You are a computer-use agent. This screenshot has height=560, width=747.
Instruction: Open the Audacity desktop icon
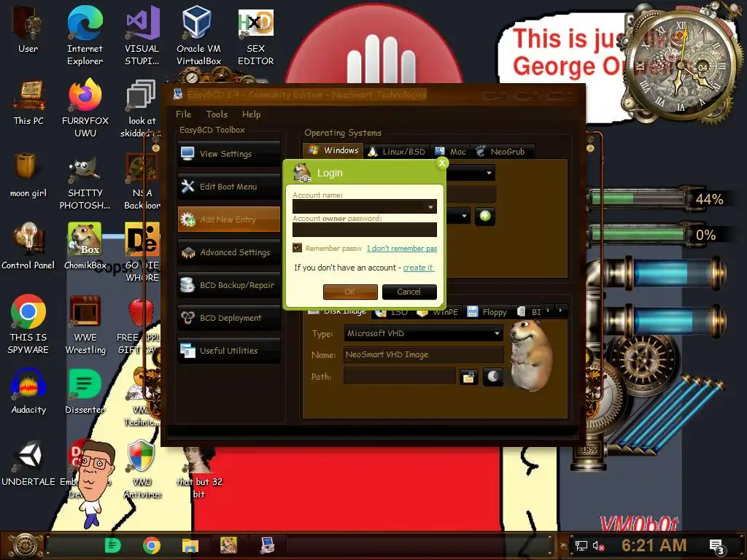(x=28, y=391)
